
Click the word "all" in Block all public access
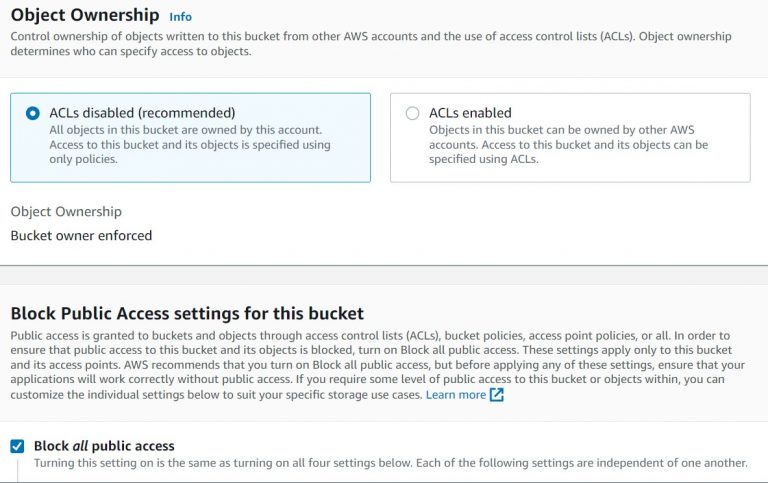(x=80, y=446)
